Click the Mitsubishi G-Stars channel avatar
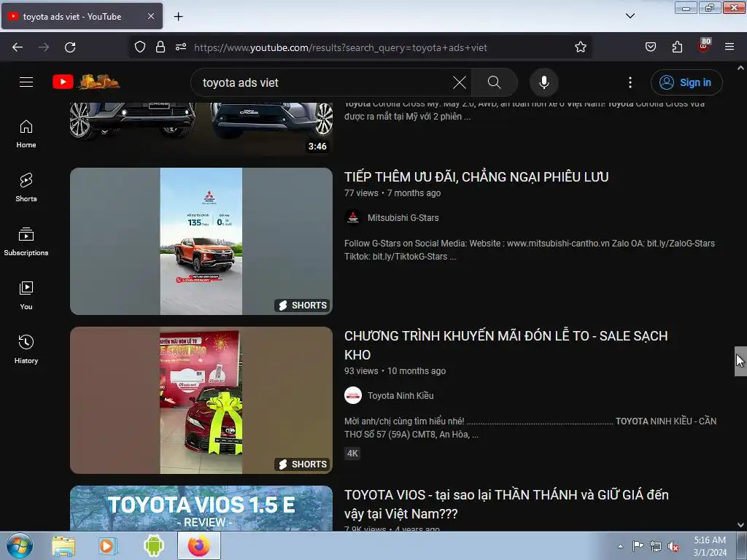 (353, 217)
